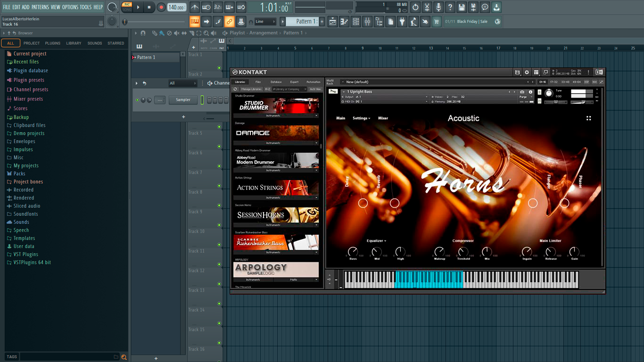Open the OPTIONS menu

[70, 7]
